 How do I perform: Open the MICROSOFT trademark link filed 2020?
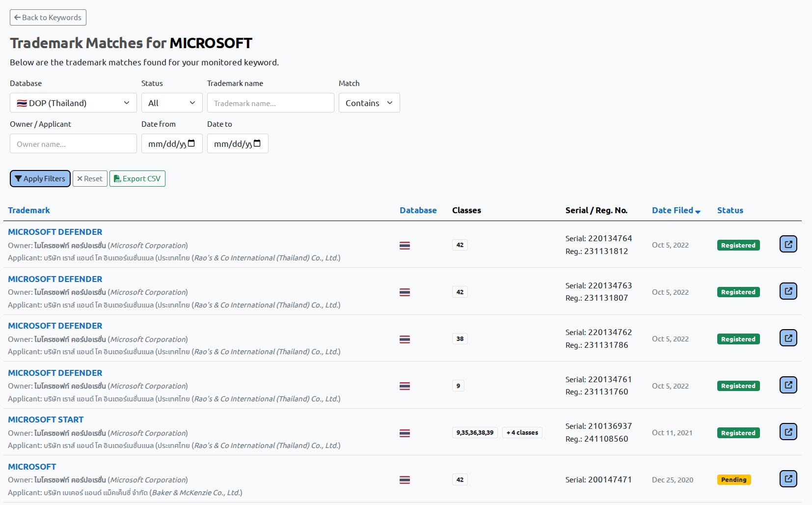click(x=32, y=467)
